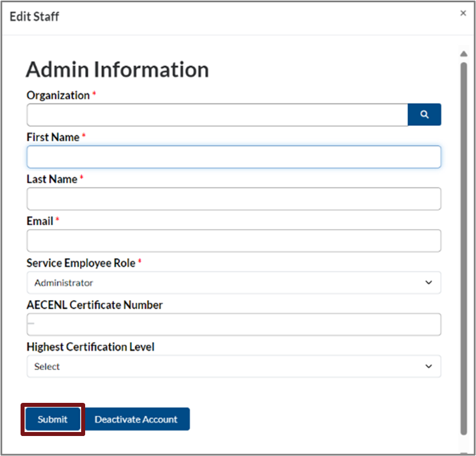The image size is (476, 456).
Task: Click into the First Name field
Action: (x=234, y=157)
